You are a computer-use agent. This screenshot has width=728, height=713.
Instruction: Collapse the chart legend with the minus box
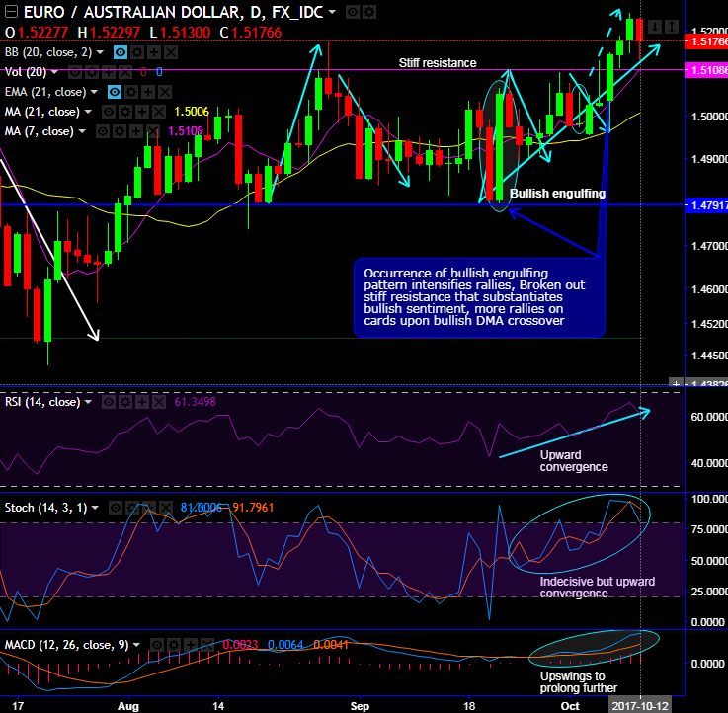click(11, 12)
